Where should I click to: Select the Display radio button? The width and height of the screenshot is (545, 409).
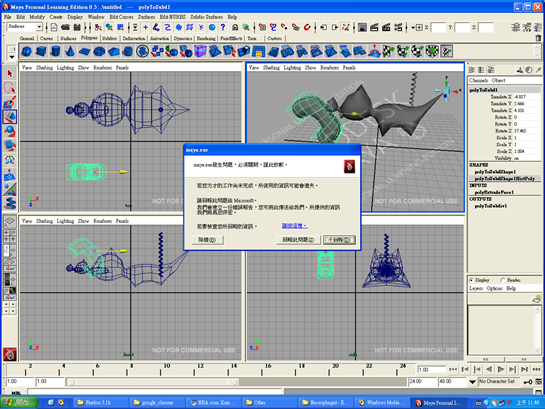(x=471, y=280)
